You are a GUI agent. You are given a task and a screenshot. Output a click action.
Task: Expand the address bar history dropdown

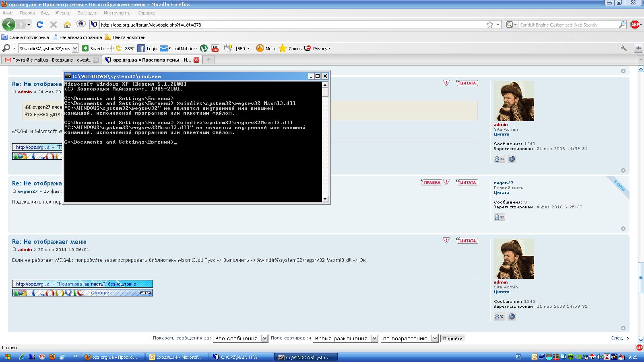498,25
